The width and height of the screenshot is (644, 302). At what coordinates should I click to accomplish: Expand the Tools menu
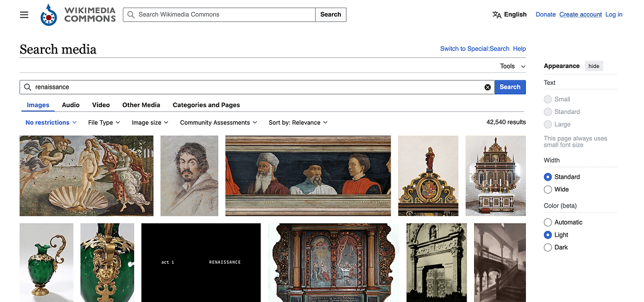513,66
